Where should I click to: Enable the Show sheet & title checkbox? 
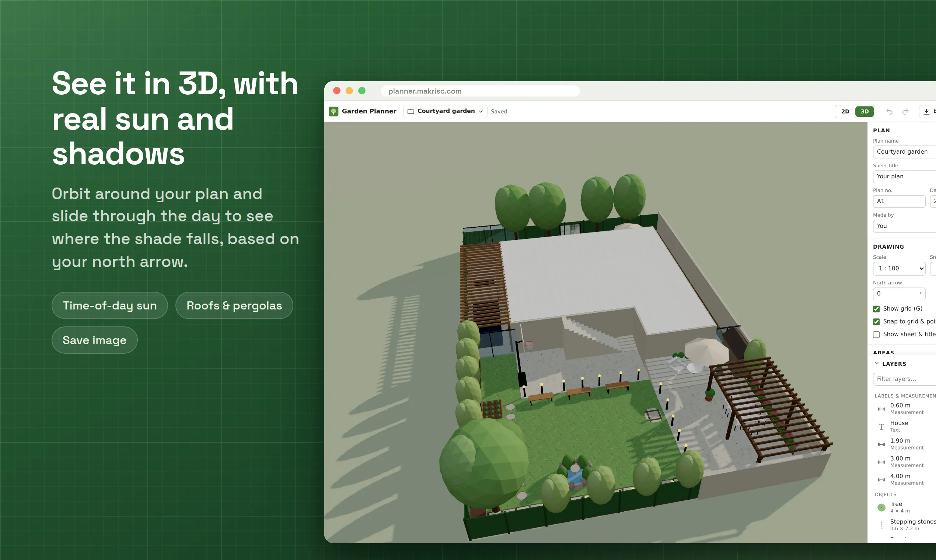[876, 334]
